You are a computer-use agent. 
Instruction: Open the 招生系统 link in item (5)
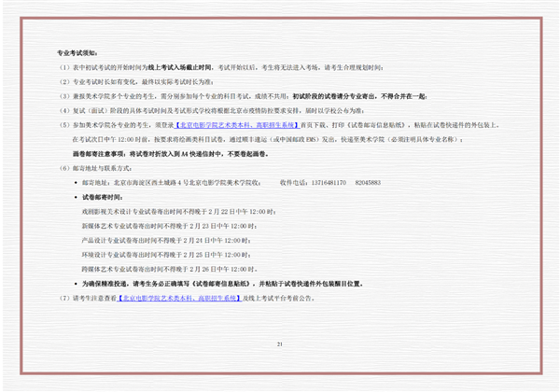(237, 125)
